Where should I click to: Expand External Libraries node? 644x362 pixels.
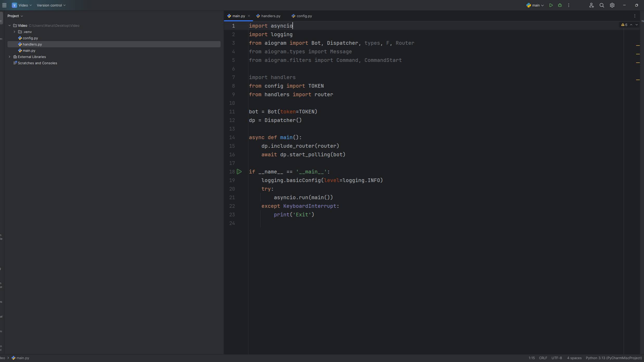(x=10, y=57)
